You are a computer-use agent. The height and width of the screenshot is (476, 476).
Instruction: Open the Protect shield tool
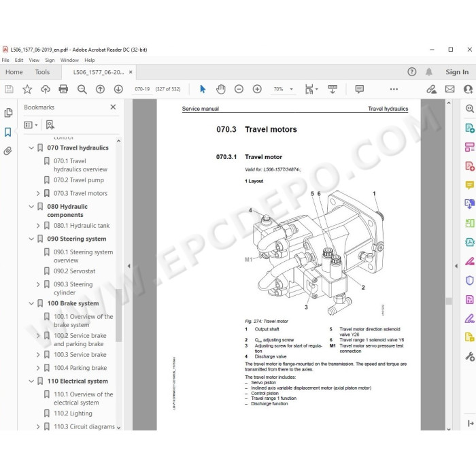470,280
